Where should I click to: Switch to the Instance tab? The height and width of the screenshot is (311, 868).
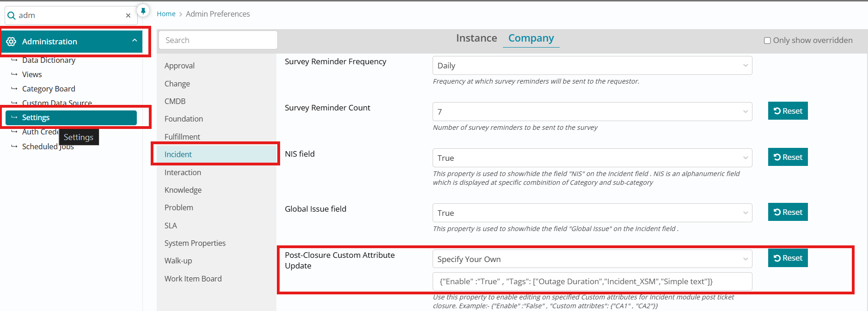pos(477,38)
